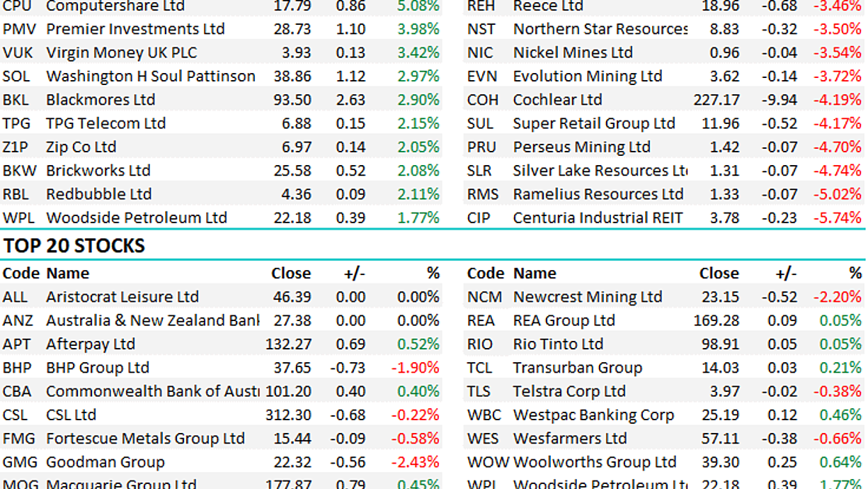Screen dimensions: 868x489
Task: Click the 2.05% gain value
Action: pyautogui.click(x=418, y=147)
